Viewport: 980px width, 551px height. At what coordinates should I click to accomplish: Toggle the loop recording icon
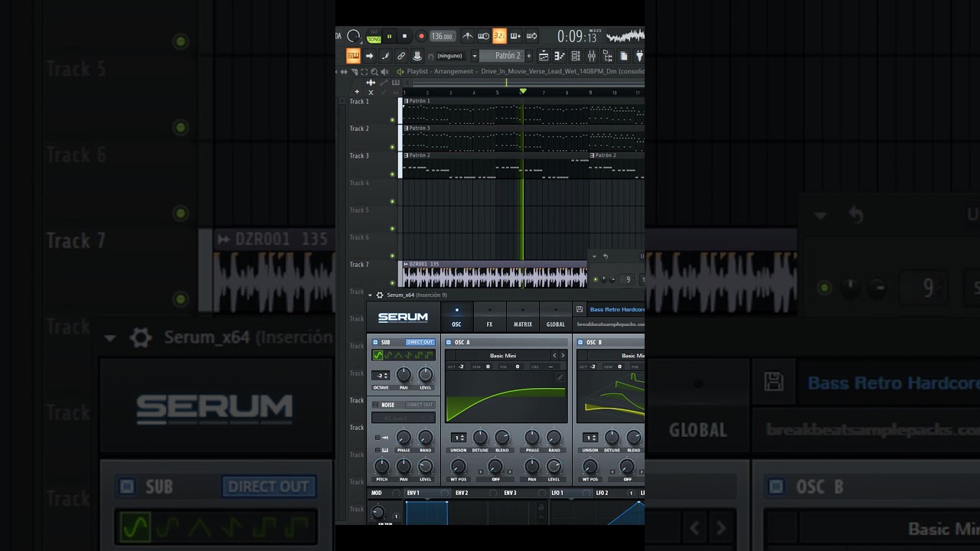coord(531,36)
